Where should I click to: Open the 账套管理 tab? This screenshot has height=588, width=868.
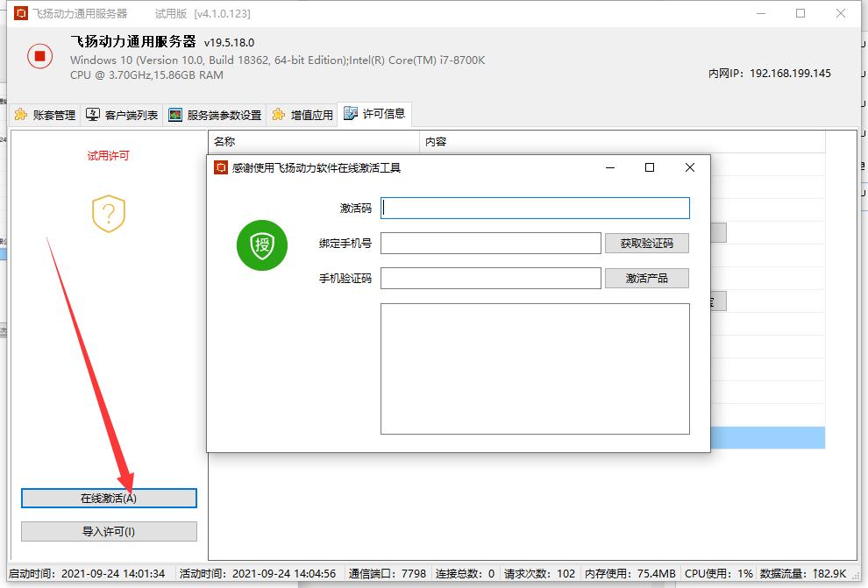[x=46, y=115]
